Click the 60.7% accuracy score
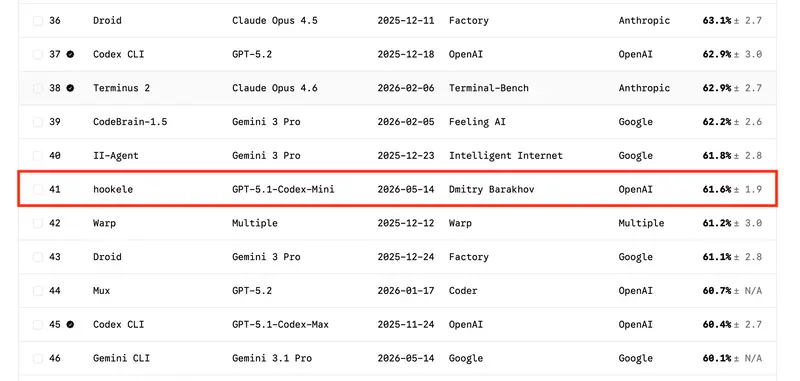The width and height of the screenshot is (800, 381). click(717, 291)
